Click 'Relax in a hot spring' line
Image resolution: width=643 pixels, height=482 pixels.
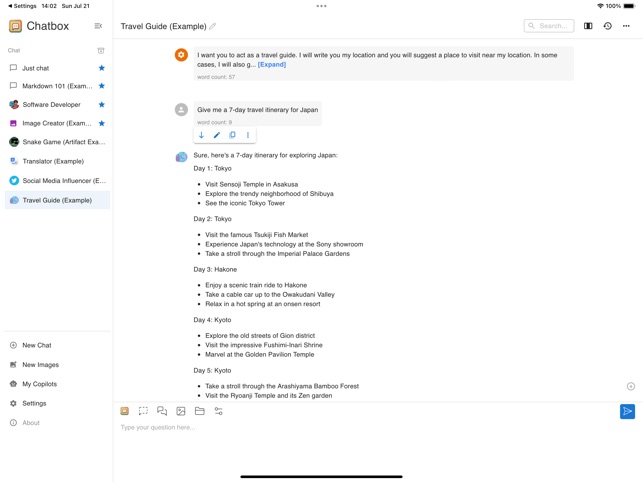[263, 304]
